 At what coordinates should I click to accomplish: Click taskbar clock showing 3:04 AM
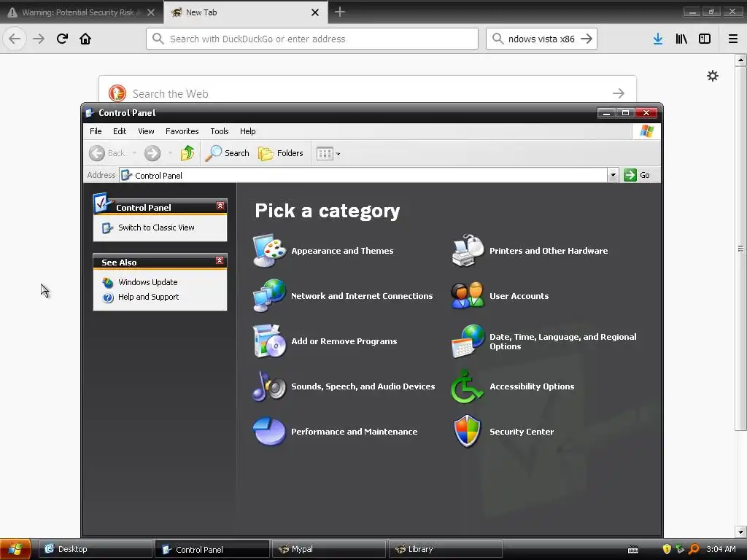click(721, 549)
